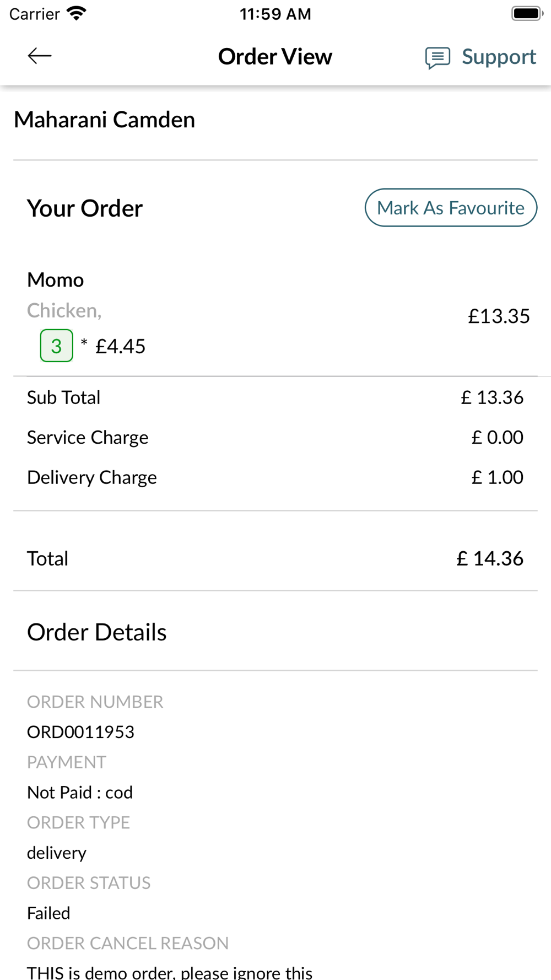Tap the £13.35 item price
The image size is (551, 980).
499,316
